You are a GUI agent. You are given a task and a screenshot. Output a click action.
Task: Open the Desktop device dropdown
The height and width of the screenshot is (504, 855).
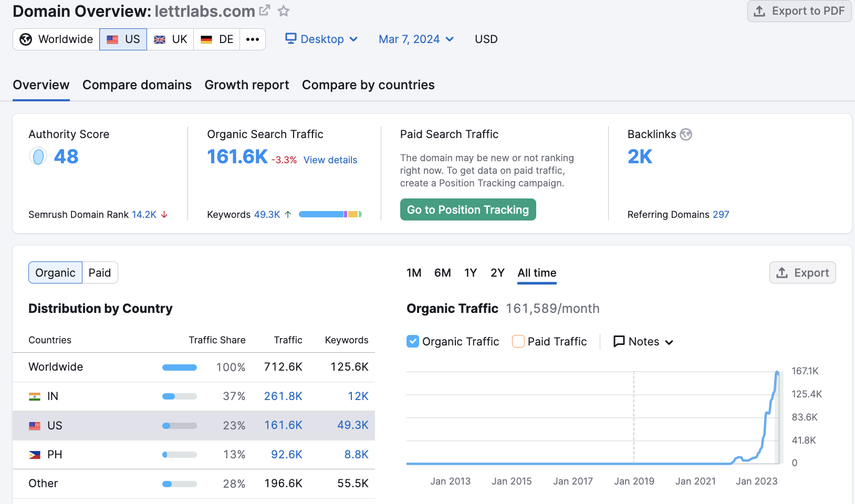pos(321,39)
